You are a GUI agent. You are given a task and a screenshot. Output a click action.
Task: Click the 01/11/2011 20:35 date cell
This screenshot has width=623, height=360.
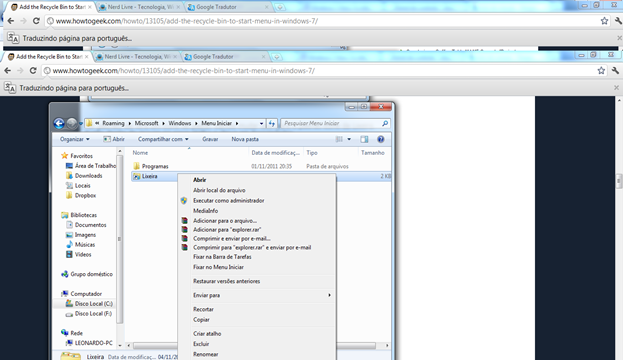(272, 166)
